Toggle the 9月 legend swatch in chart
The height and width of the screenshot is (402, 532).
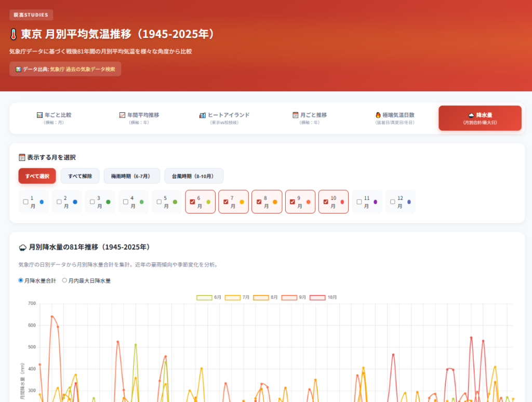pyautogui.click(x=288, y=298)
